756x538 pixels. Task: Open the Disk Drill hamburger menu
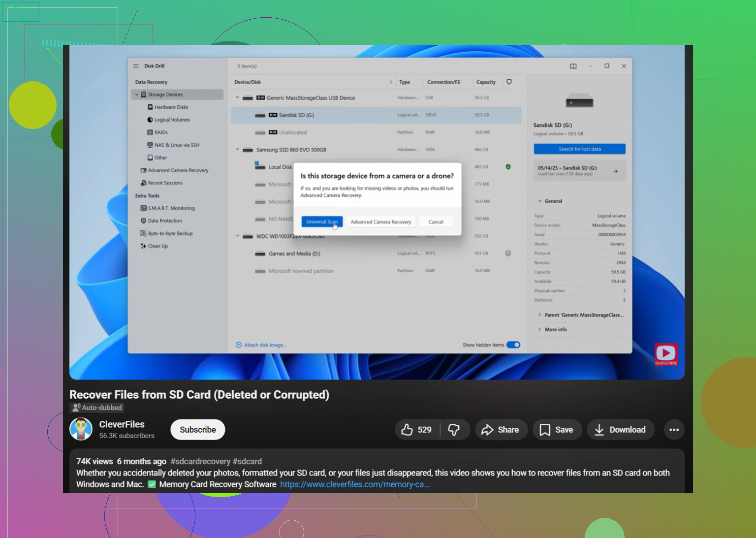coord(136,66)
